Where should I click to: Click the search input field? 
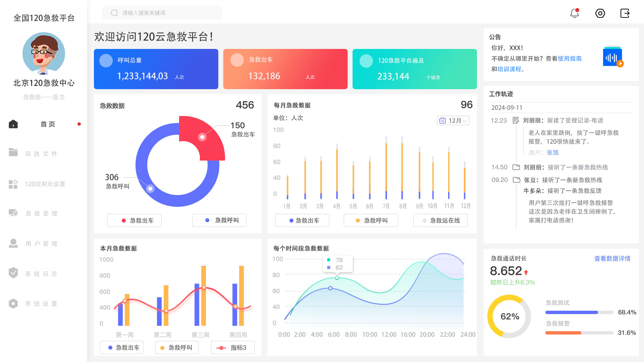162,13
